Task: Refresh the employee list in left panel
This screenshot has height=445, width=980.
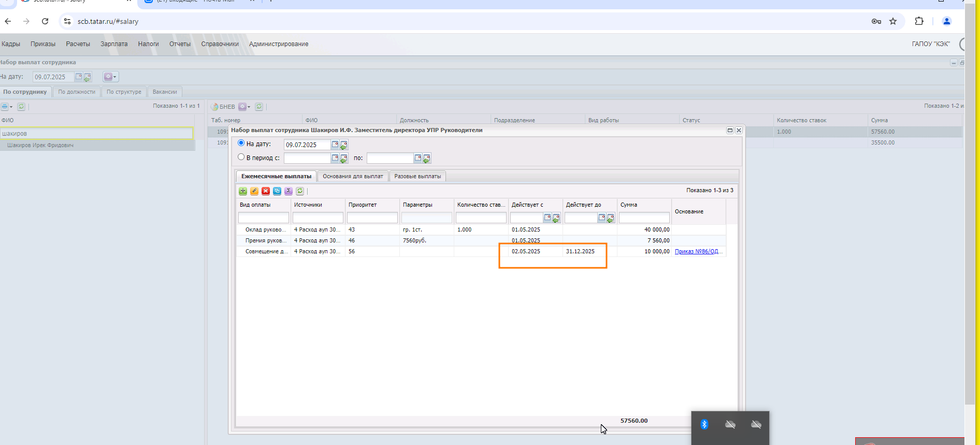Action: 21,107
